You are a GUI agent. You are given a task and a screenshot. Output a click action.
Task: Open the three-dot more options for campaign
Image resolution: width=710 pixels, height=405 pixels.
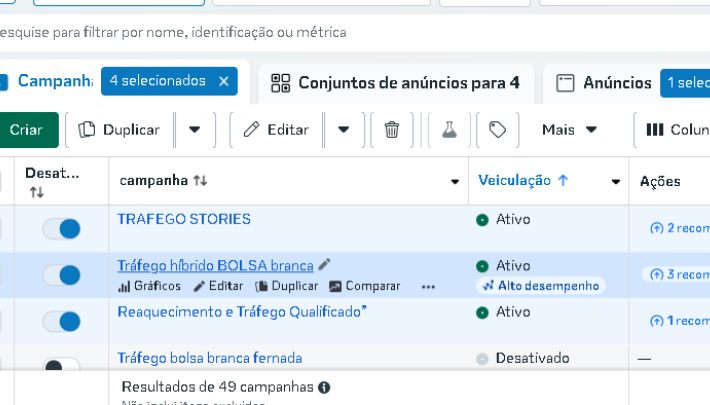429,286
